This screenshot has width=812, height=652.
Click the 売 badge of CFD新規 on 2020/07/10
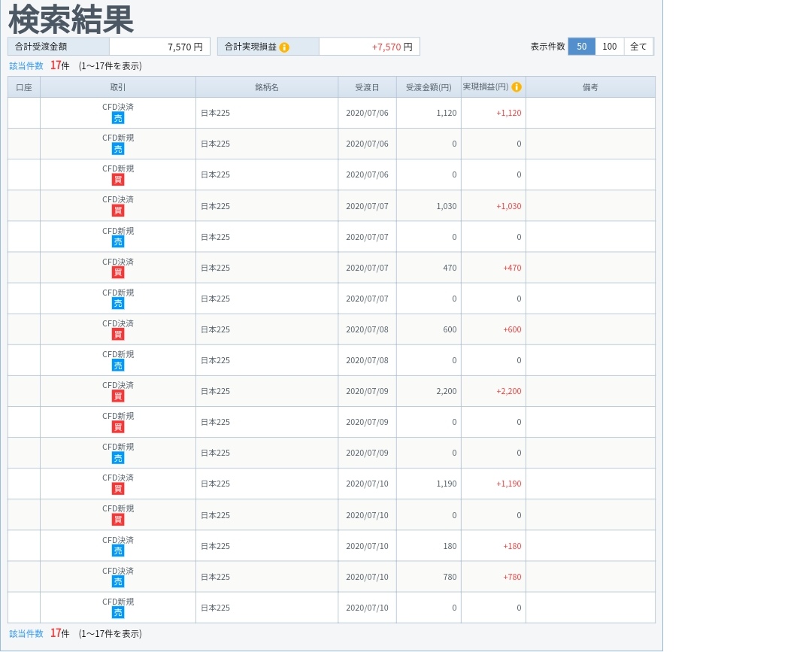[118, 613]
